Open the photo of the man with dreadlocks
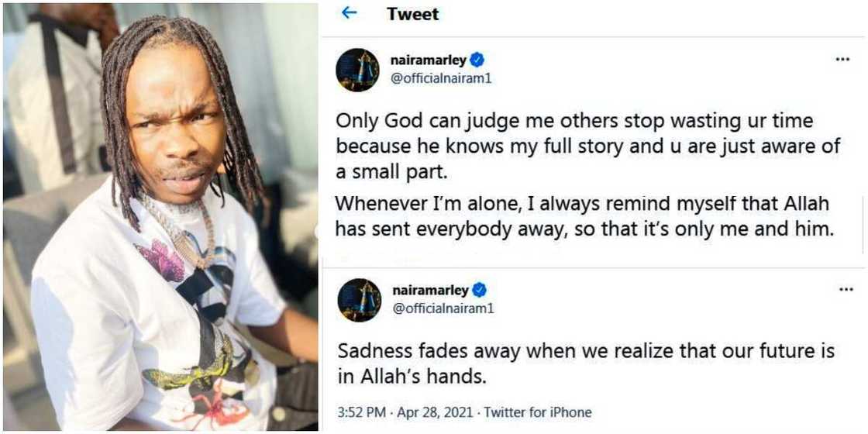Viewport: 868px width, 434px height. [x=160, y=217]
